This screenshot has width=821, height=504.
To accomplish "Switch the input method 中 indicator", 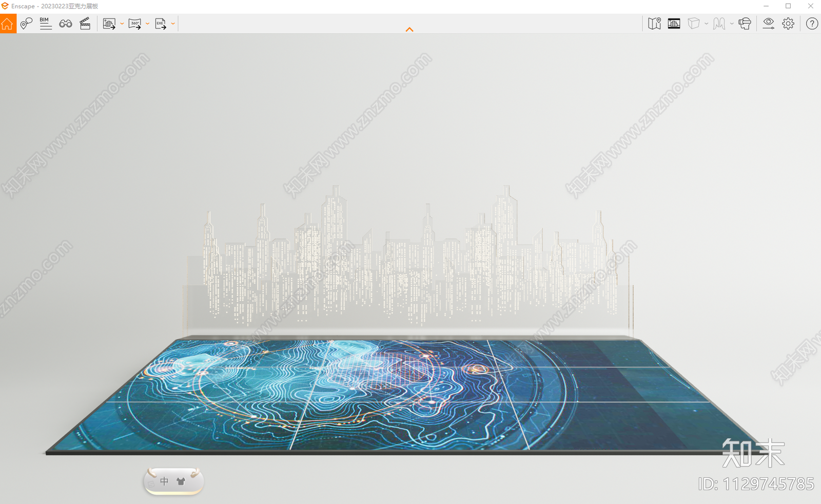I will 164,481.
